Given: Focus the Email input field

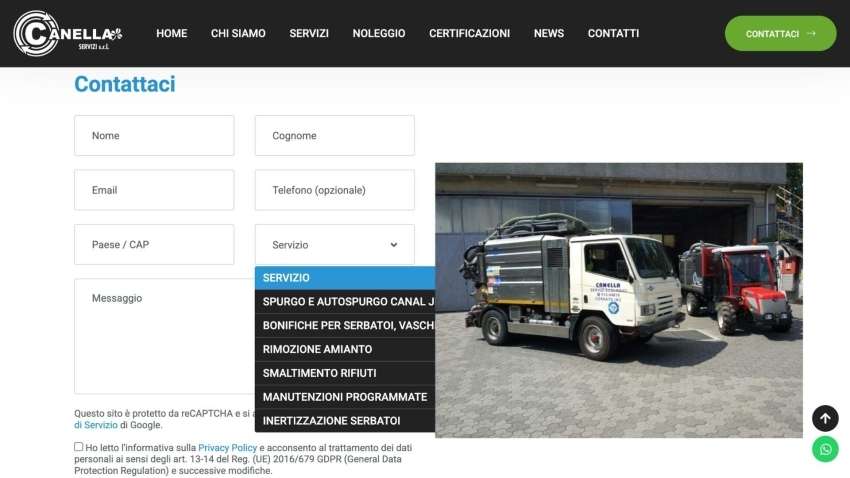Looking at the screenshot, I should [154, 190].
